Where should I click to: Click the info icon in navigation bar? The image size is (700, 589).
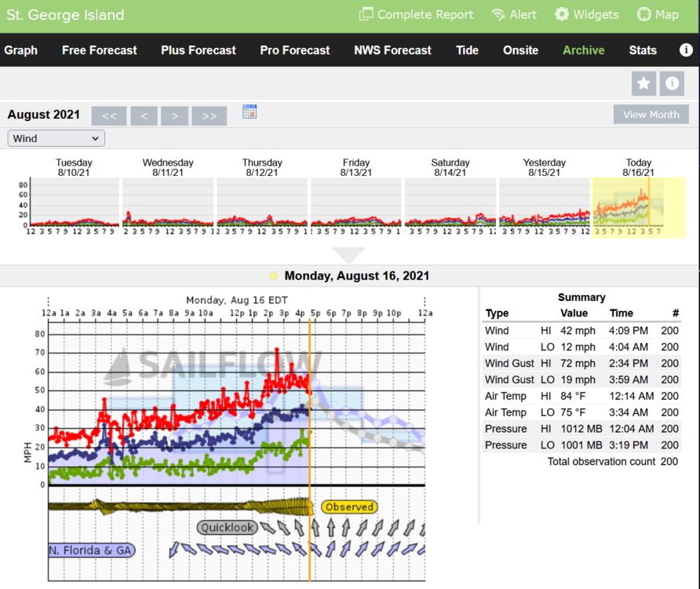pos(686,50)
